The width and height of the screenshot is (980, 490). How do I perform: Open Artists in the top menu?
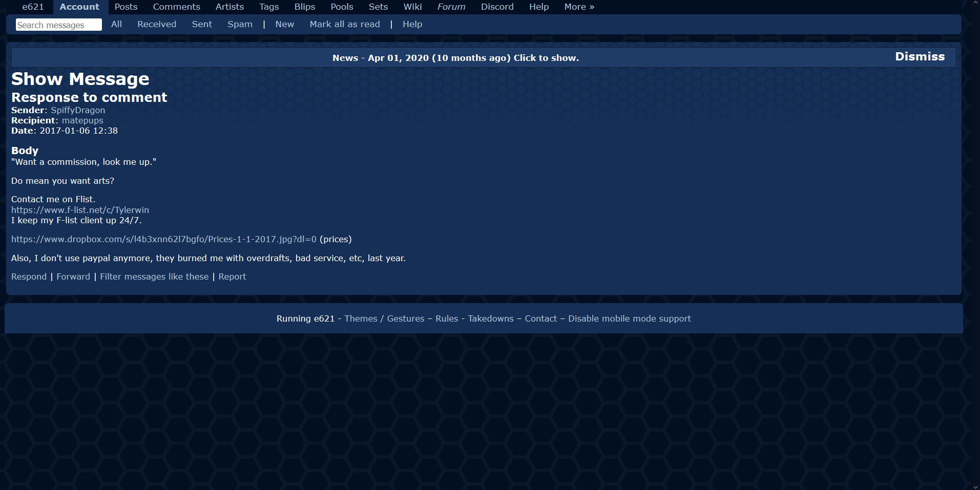(x=230, y=7)
